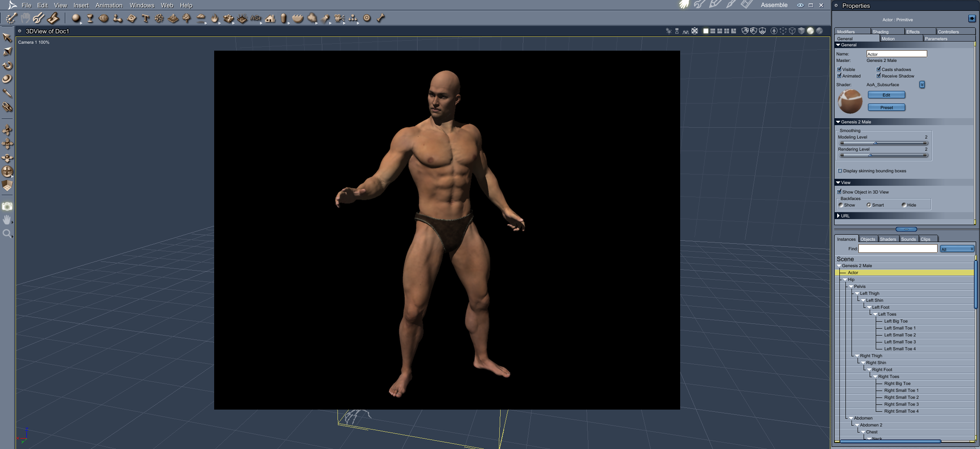Select the magnifier zoom tool
Screen dimensions: 980x449
tap(7, 234)
